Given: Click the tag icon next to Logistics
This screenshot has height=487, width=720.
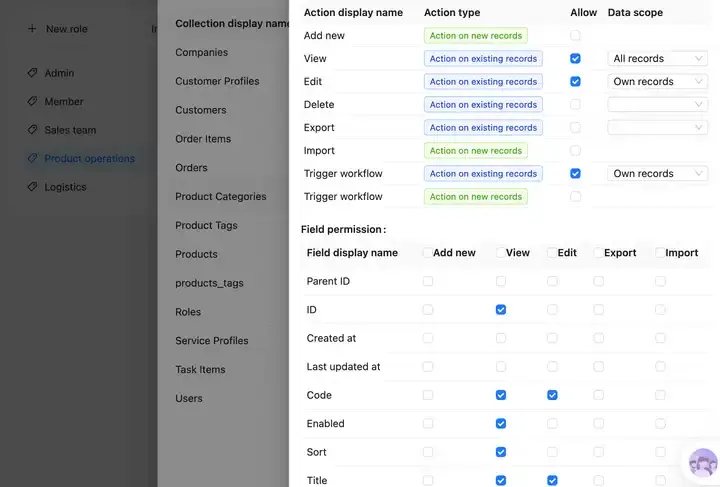Looking at the screenshot, I should click(x=32, y=187).
